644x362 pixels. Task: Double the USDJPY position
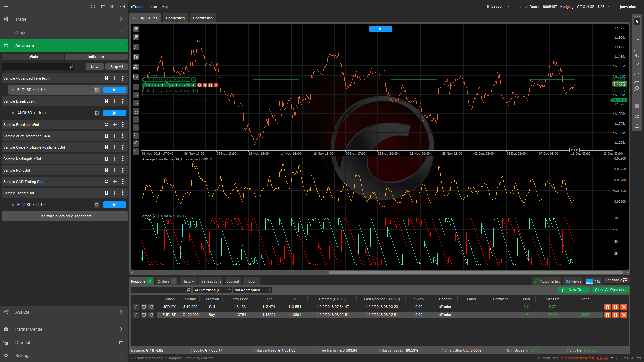click(615, 307)
